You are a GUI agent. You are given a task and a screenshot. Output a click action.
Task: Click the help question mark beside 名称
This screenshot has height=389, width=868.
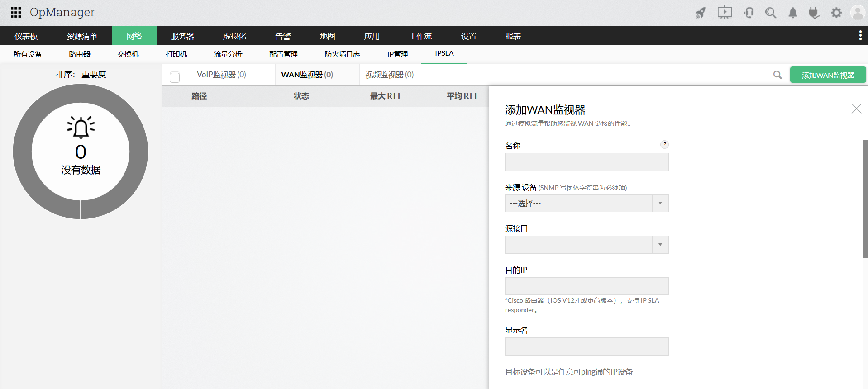tap(664, 144)
